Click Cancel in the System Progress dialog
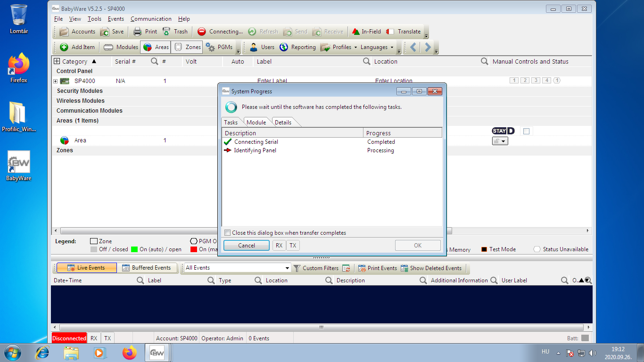Viewport: 644px width, 362px height. (x=247, y=246)
